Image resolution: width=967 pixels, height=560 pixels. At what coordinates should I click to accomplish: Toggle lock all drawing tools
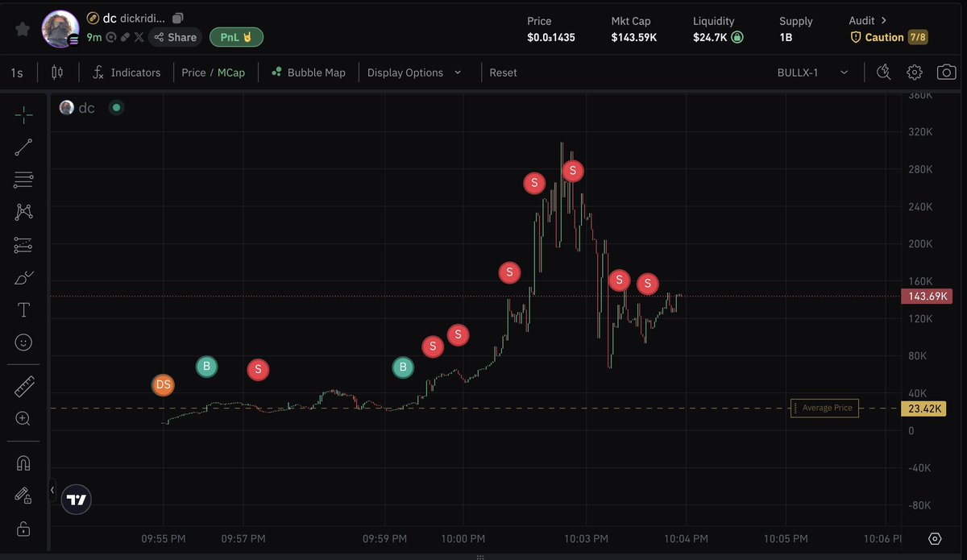click(23, 529)
